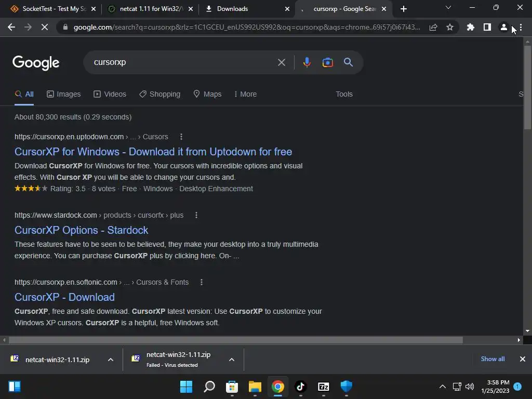Show hidden system tray icons

coord(443,387)
